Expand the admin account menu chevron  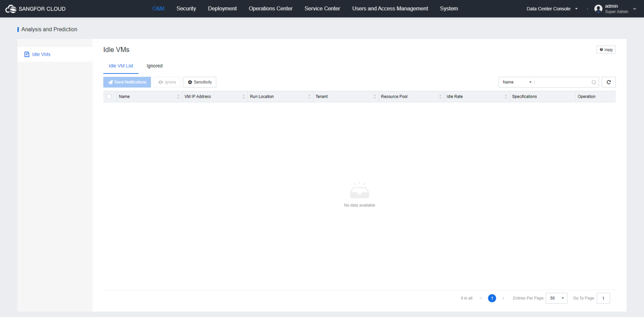(634, 9)
